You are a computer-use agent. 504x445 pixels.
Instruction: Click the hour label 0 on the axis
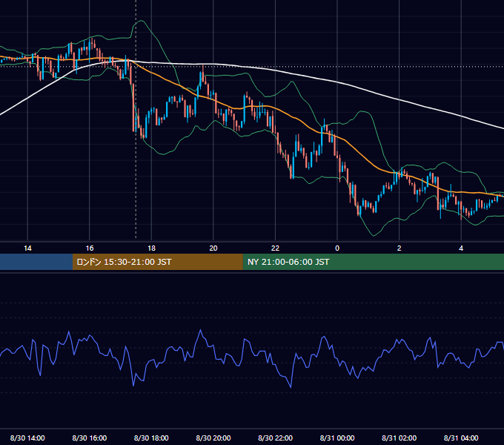[x=337, y=248]
